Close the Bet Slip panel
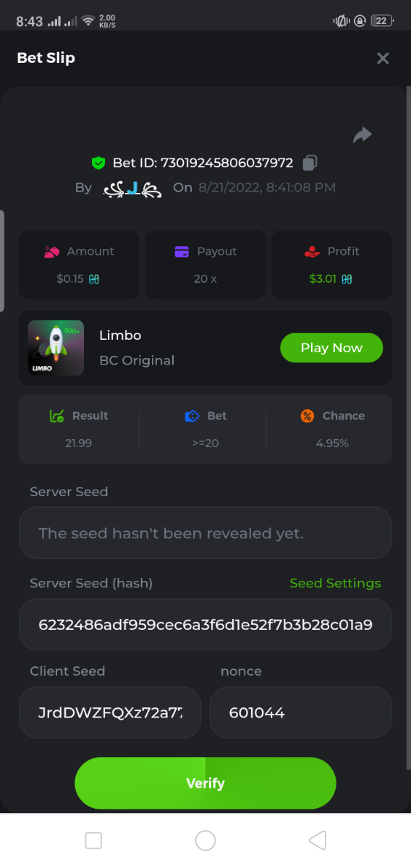The height and width of the screenshot is (868, 411). coord(383,59)
